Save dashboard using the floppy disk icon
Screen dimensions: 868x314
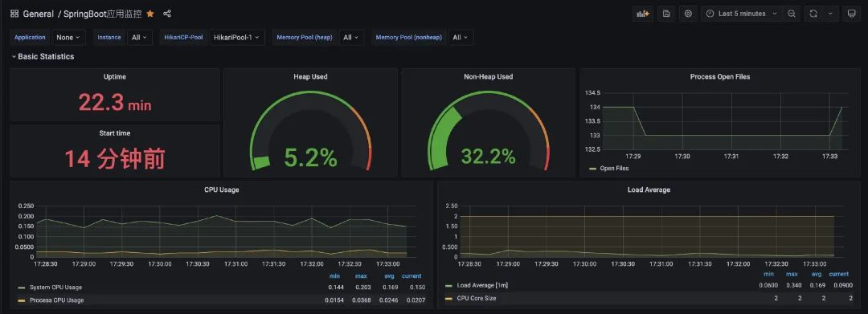click(666, 14)
